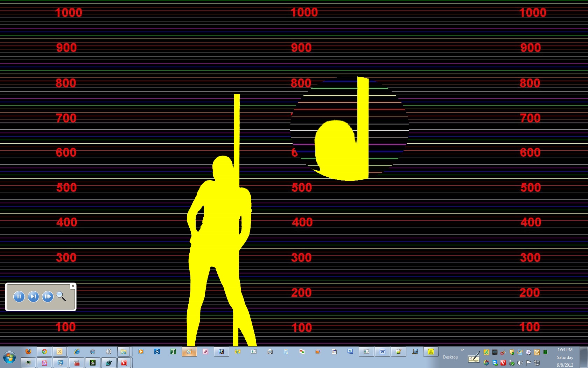Switch to Google Chrome in the taskbar
The image size is (588, 368).
pyautogui.click(x=44, y=352)
